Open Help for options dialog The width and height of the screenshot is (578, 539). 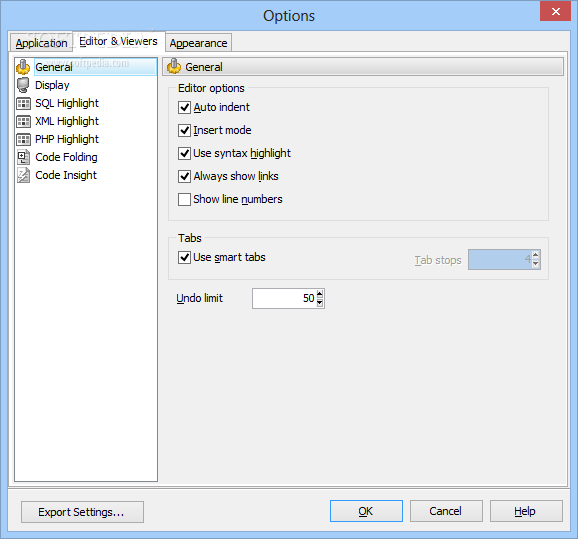[x=526, y=511]
